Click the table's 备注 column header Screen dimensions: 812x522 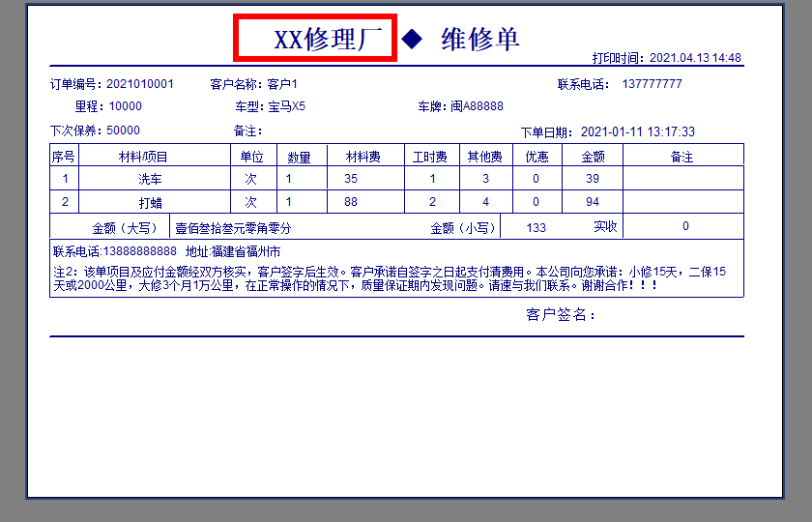coord(681,157)
